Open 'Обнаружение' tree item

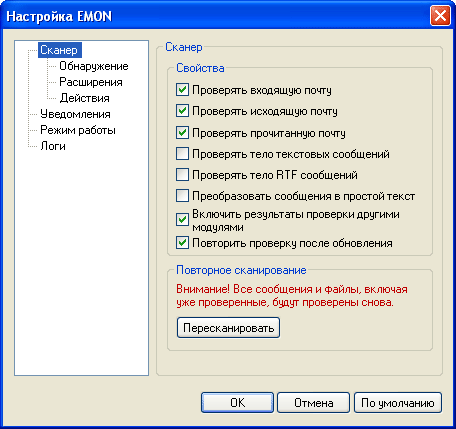(94, 66)
